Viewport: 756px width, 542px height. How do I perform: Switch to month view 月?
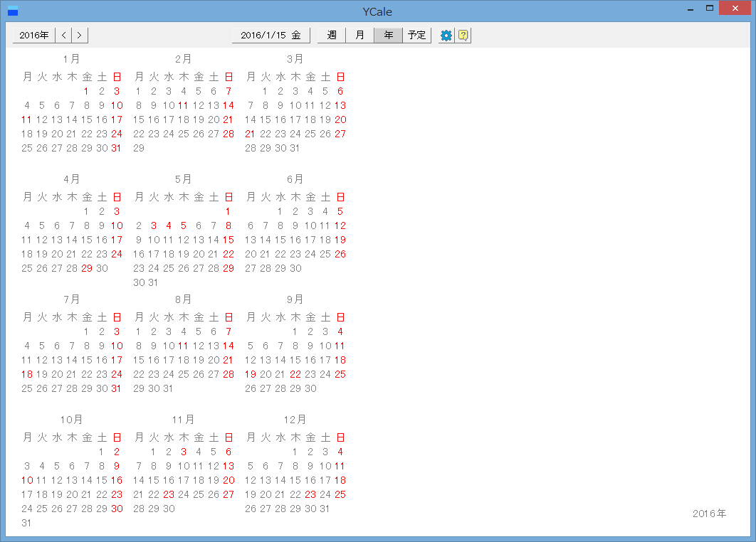point(359,35)
